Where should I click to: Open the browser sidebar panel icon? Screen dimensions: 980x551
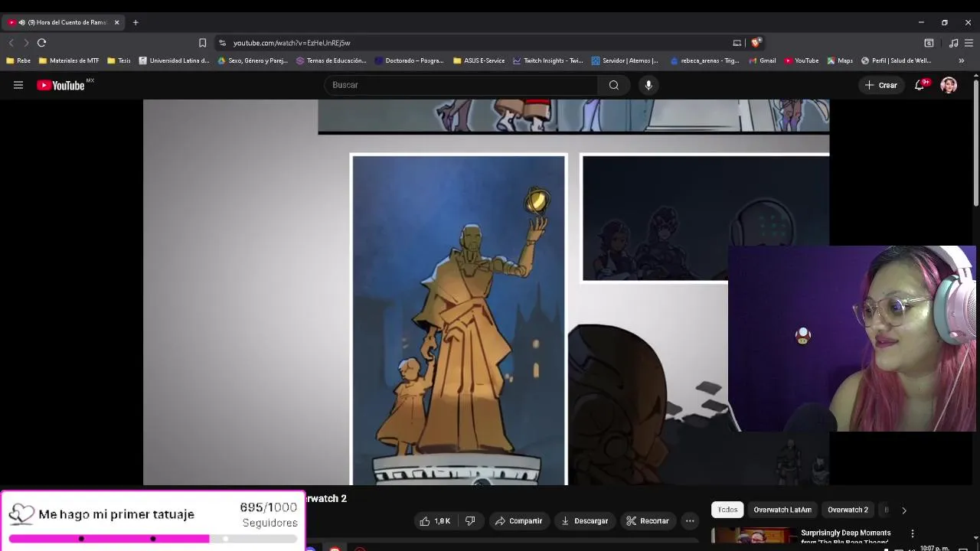(929, 43)
